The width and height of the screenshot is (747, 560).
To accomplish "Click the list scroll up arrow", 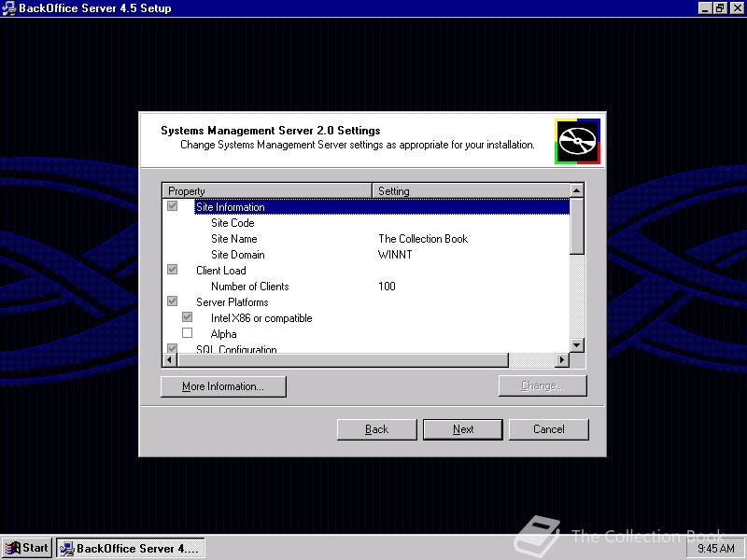I will [x=576, y=191].
